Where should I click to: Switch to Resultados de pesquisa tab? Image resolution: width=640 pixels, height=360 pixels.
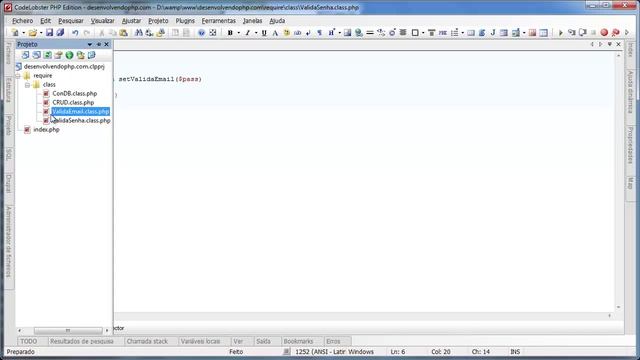pos(82,341)
